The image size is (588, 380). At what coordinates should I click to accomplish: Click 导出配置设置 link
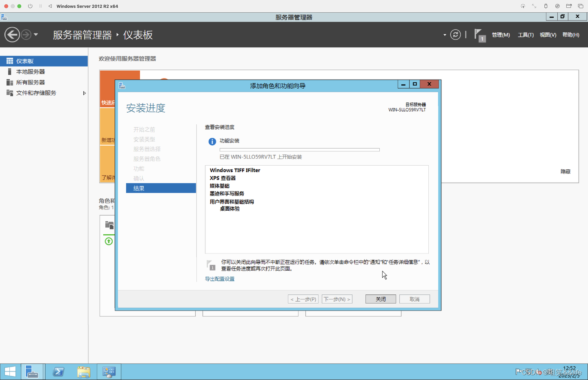coord(220,279)
